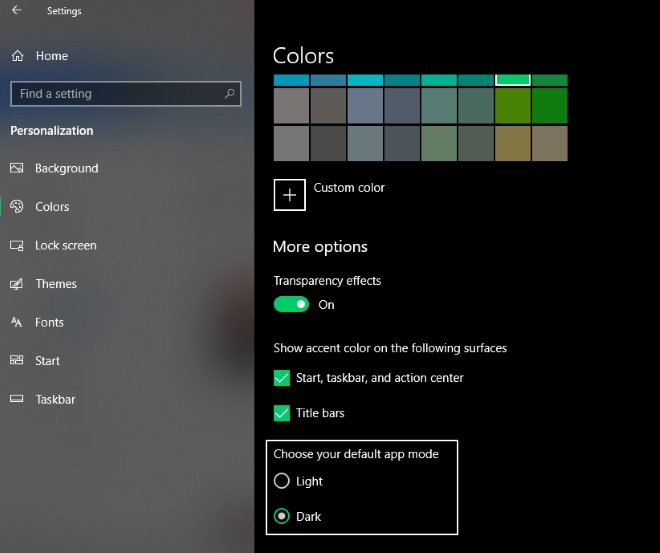Click the Fonts icon in the sidebar
Viewport: 660px width, 553px height.
click(x=16, y=323)
